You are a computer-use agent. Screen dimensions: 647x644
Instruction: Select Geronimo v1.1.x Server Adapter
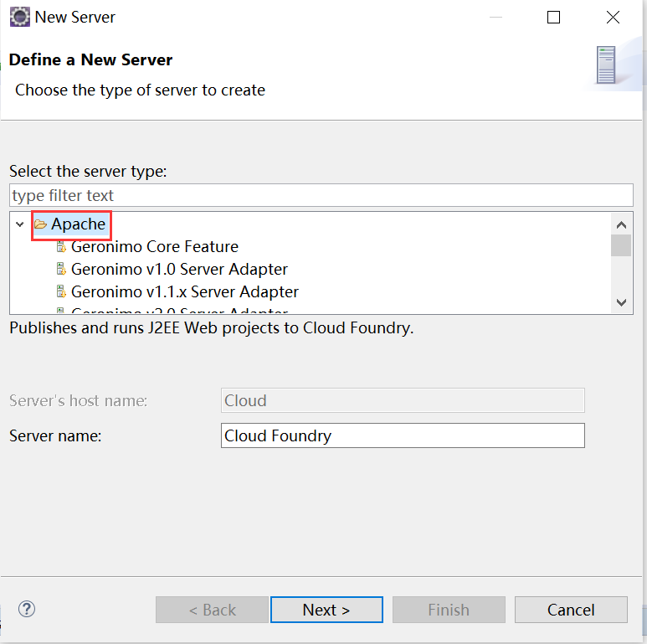pos(184,292)
